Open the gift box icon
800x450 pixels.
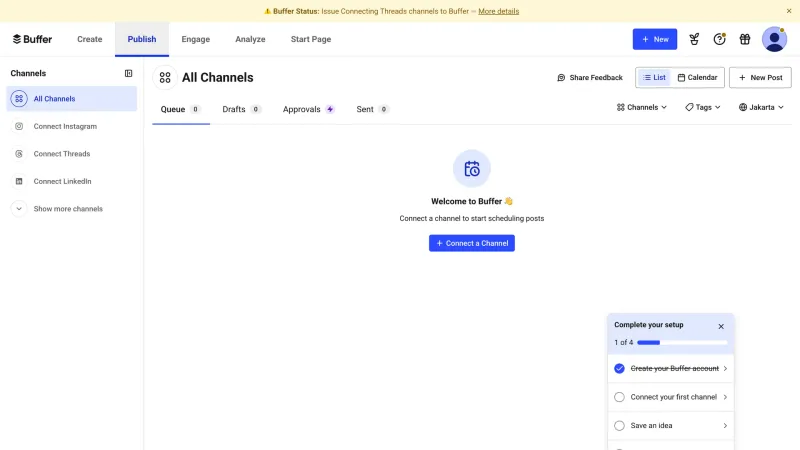click(x=745, y=39)
